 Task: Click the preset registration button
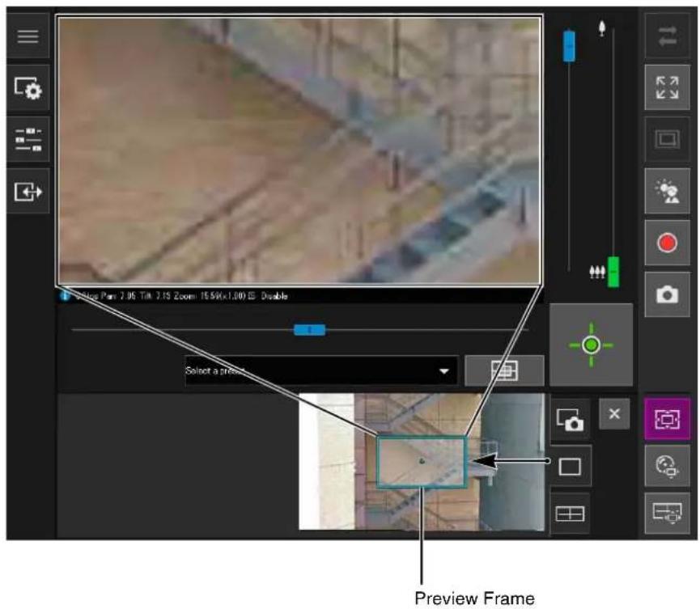tap(504, 370)
